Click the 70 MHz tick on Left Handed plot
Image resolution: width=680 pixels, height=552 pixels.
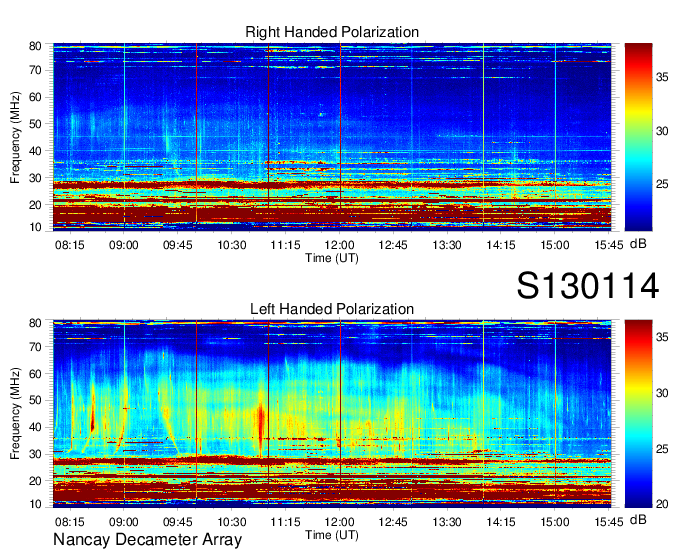35,347
